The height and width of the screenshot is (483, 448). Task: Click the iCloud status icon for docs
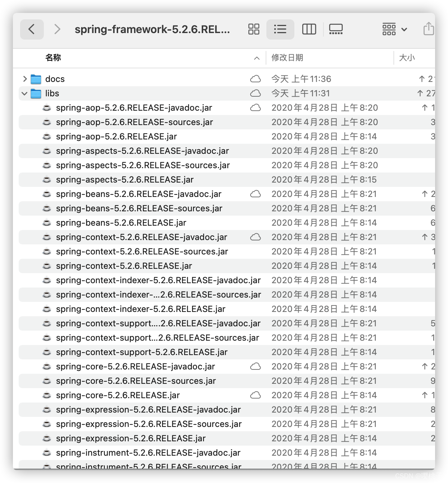[255, 79]
